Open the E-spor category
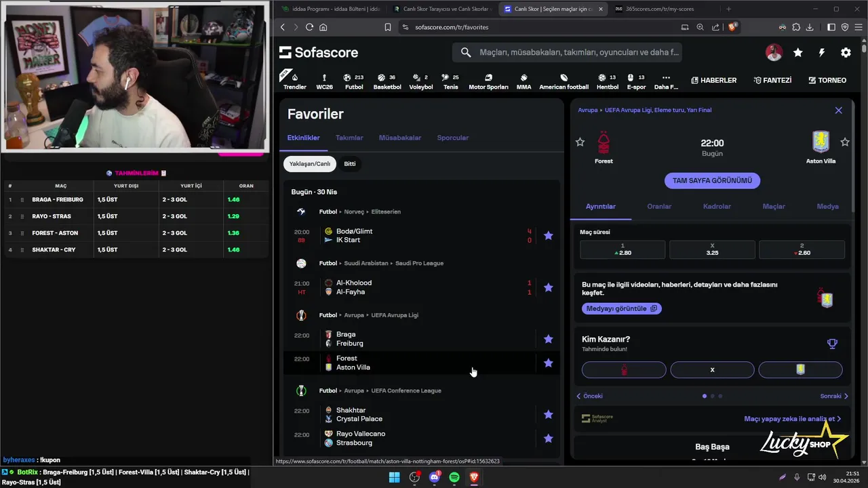 (x=636, y=81)
